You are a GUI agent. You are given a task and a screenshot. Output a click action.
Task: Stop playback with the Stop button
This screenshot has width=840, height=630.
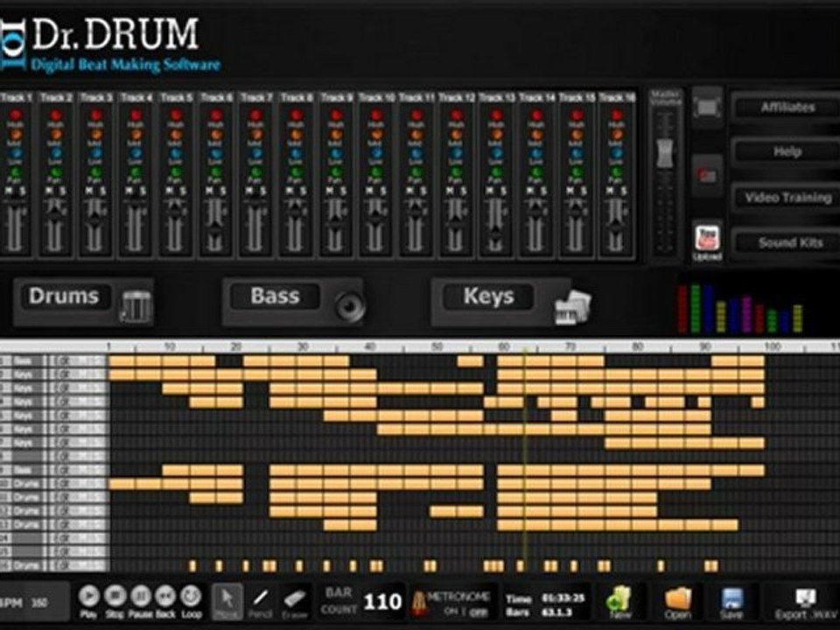[x=115, y=596]
